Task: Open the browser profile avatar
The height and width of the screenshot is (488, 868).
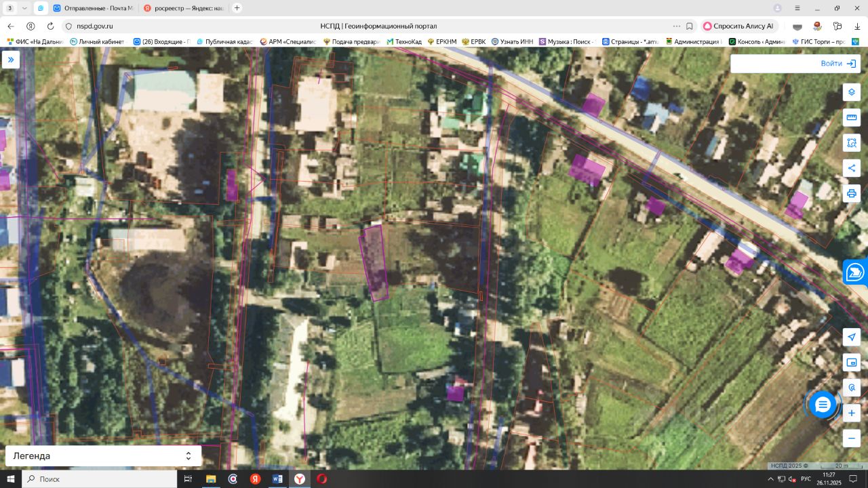Action: [x=778, y=8]
